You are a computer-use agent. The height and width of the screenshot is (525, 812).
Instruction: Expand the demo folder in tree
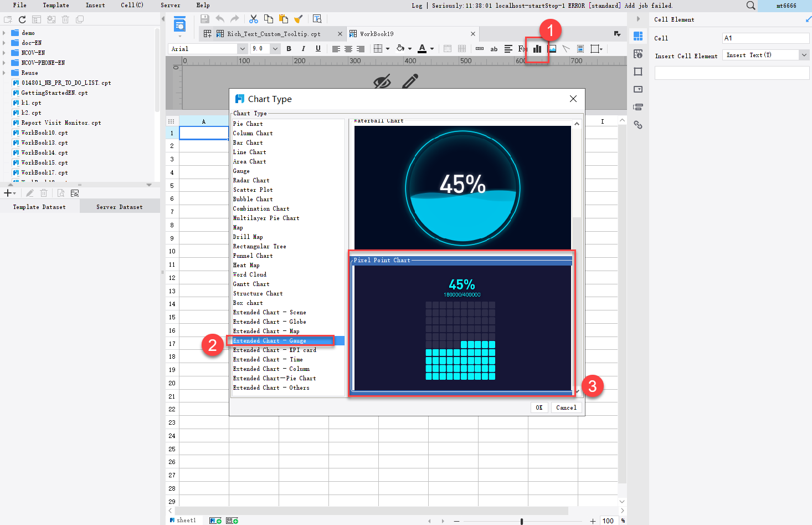(x=4, y=33)
